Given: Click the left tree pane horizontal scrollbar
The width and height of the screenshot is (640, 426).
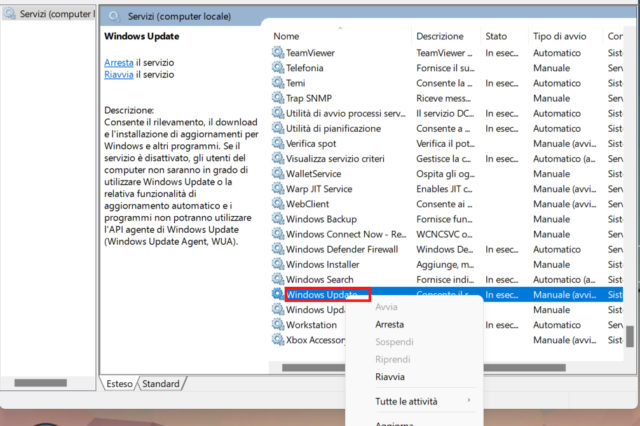Looking at the screenshot, I should pos(40,383).
